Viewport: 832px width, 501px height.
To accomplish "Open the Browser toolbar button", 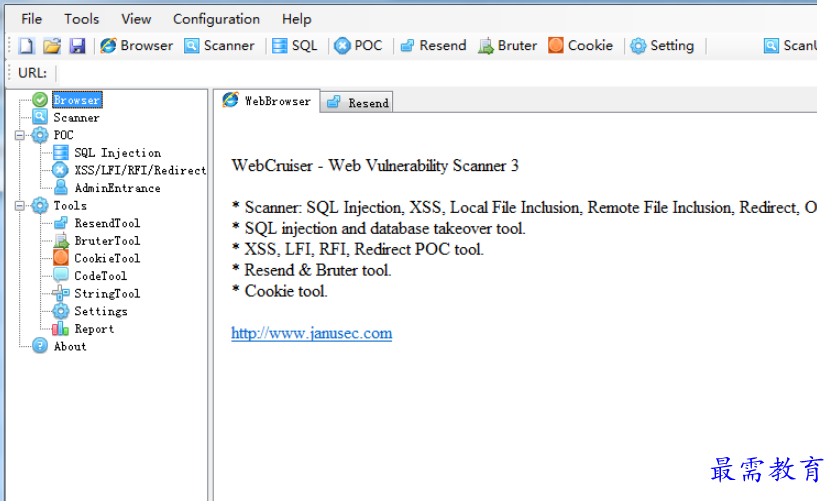I will pyautogui.click(x=137, y=46).
